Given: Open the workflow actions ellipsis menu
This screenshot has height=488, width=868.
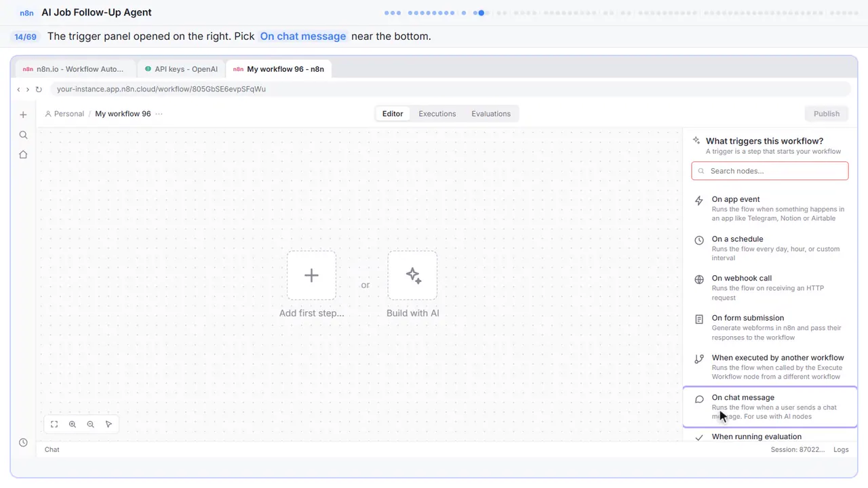Looking at the screenshot, I should point(159,114).
